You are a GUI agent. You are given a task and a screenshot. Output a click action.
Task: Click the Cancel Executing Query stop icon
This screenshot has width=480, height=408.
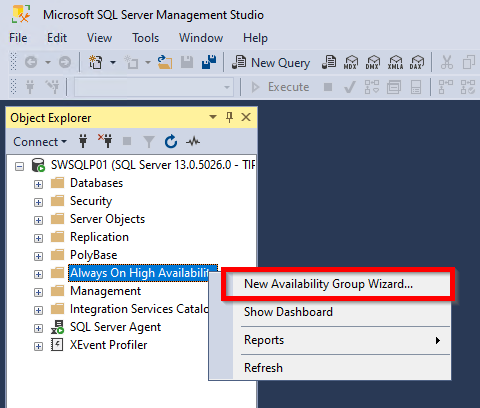point(328,87)
